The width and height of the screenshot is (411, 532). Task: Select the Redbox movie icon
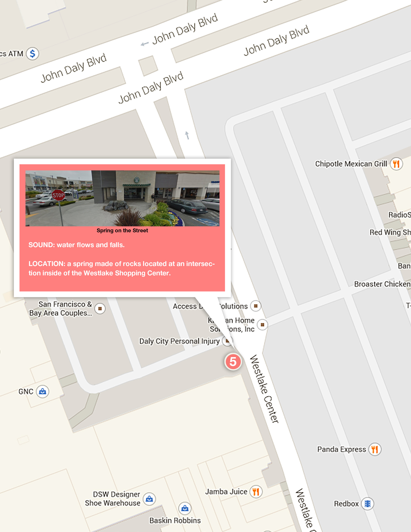[x=367, y=503]
